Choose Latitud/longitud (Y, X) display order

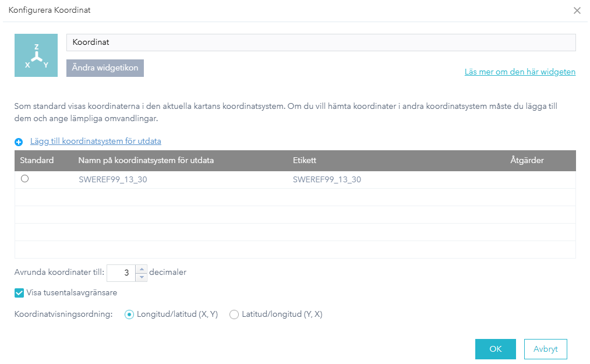(x=234, y=314)
